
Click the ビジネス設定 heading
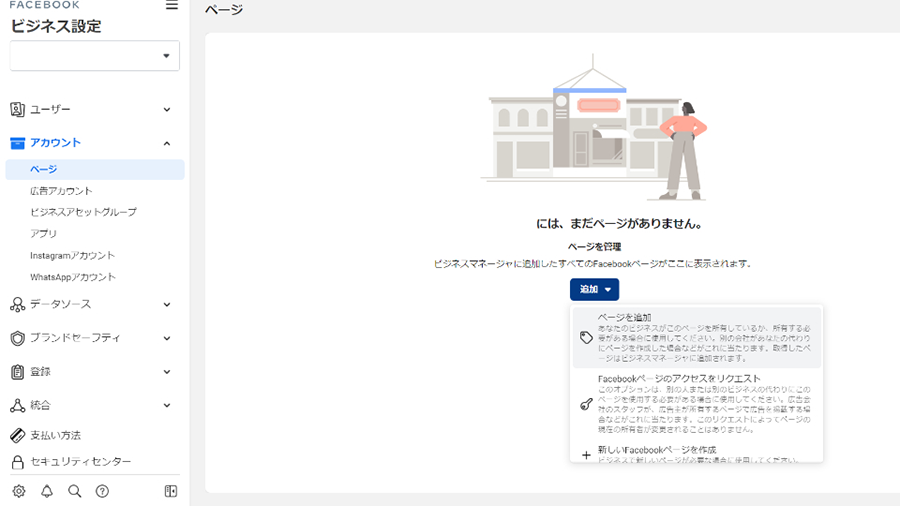(x=56, y=26)
